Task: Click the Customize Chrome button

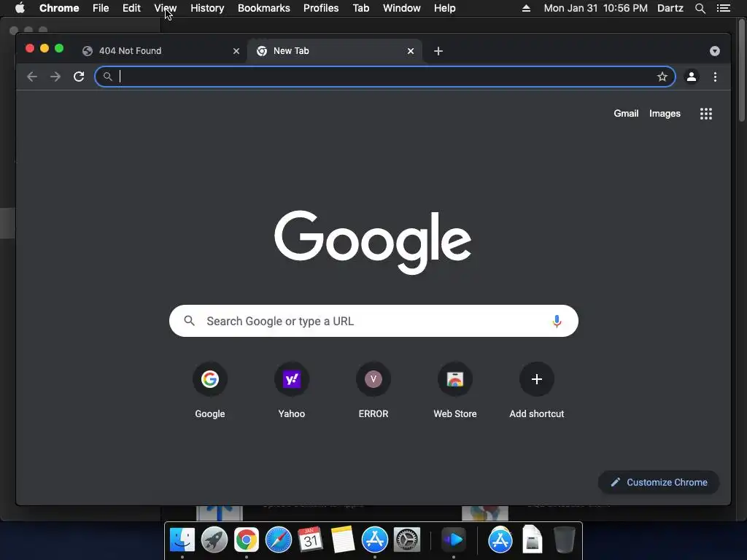Action: pos(659,483)
